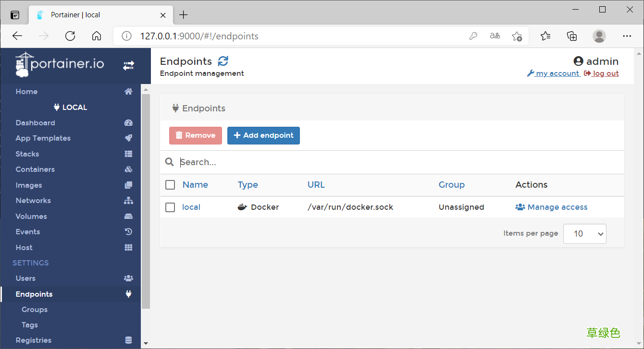
Task: Open the Tags subsection under Endpoints
Action: [29, 325]
